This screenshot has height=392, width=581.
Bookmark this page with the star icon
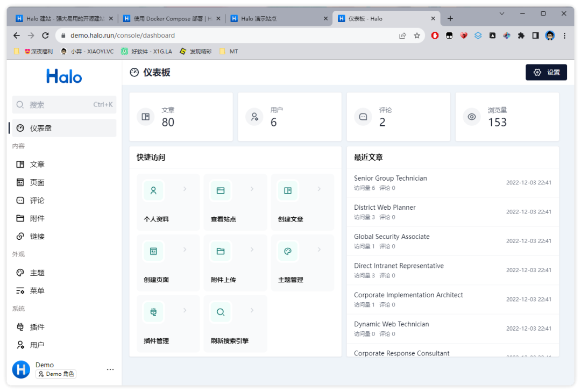coord(417,35)
